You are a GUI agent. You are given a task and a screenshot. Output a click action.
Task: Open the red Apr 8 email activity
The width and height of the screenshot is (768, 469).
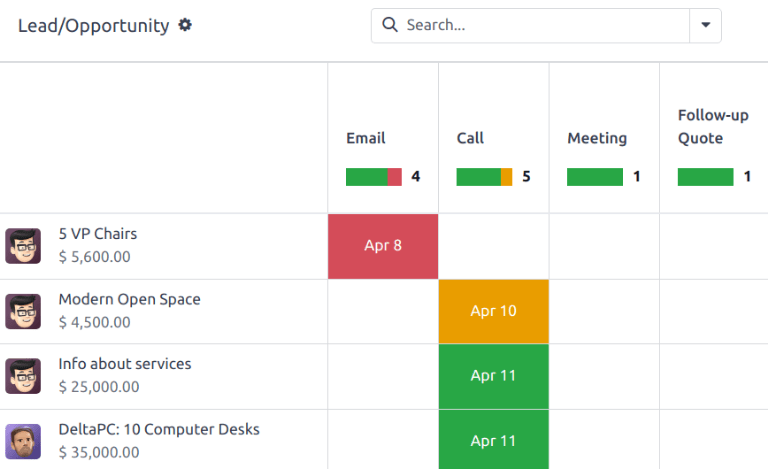pyautogui.click(x=383, y=246)
